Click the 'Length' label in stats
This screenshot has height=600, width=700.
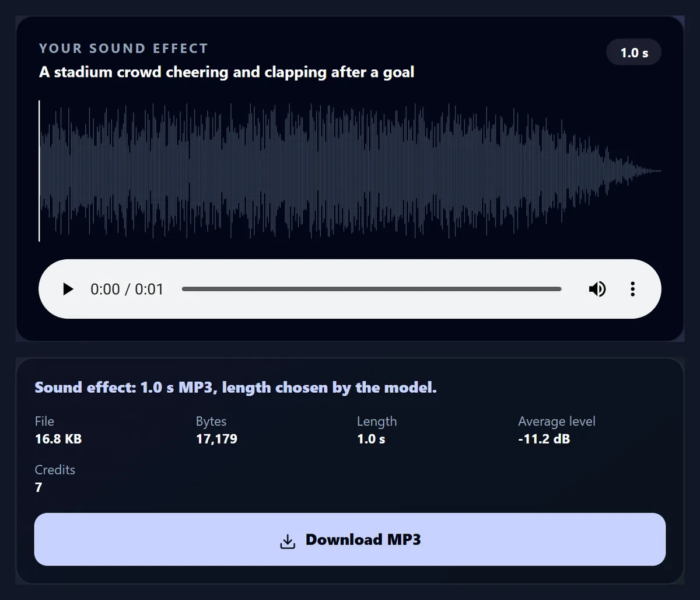click(x=377, y=421)
